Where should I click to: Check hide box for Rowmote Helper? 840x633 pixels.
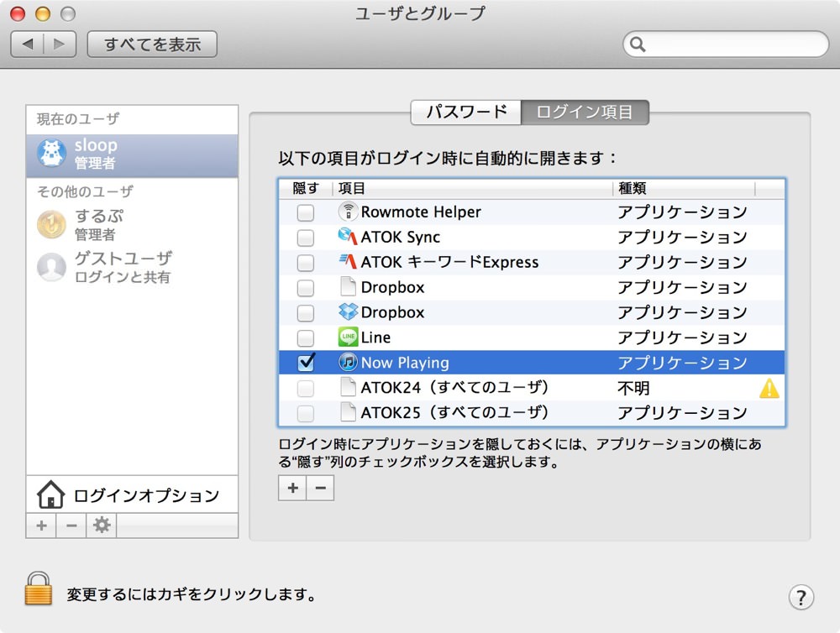[x=306, y=212]
